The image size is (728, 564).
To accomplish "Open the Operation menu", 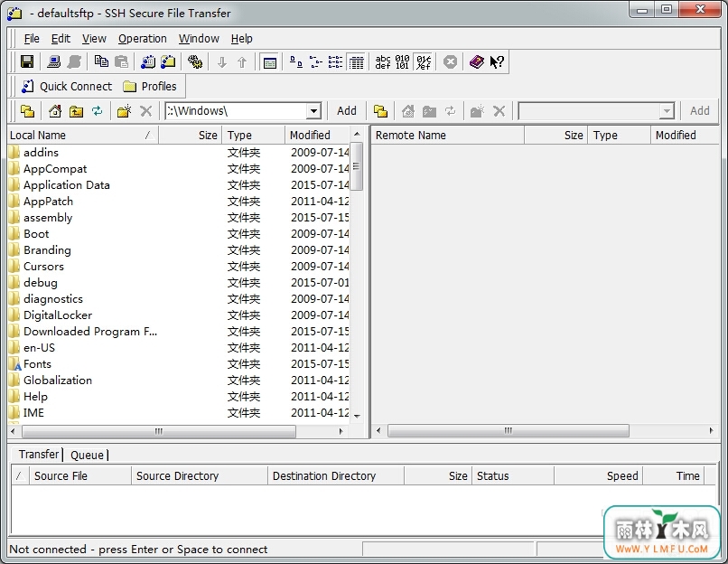I will (x=143, y=39).
